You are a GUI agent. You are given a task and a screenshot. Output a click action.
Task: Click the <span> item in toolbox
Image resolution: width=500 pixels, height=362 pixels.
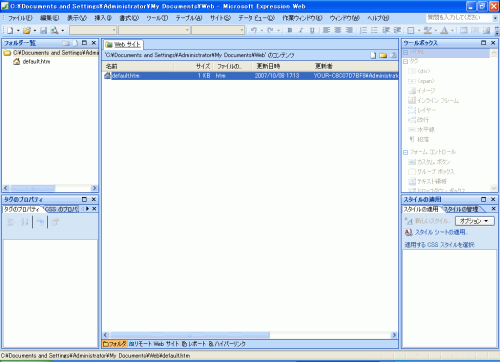421,81
